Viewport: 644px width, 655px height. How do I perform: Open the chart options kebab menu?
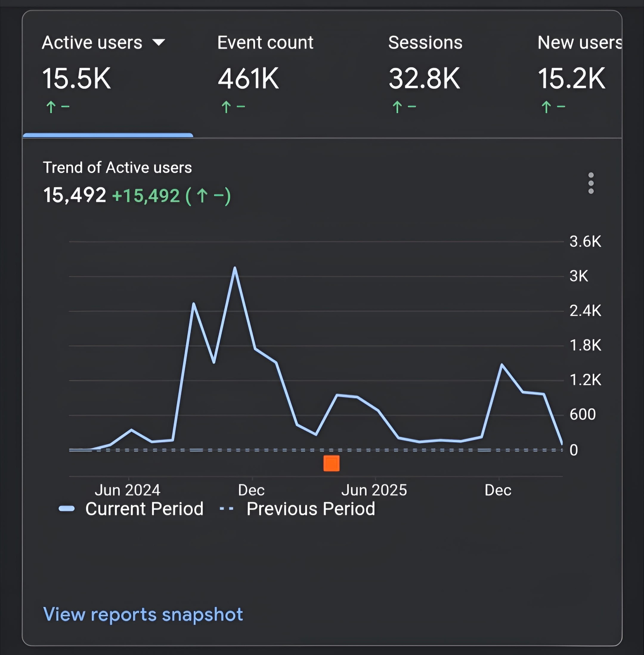[x=591, y=183]
